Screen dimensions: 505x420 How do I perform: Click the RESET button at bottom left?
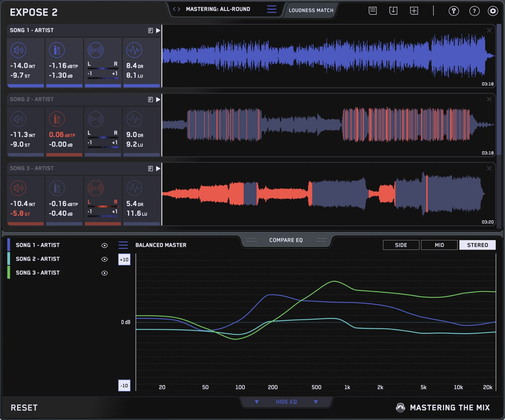click(24, 407)
